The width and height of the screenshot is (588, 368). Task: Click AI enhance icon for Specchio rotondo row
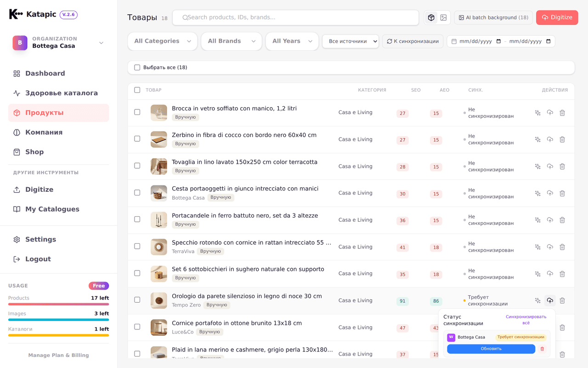537,247
